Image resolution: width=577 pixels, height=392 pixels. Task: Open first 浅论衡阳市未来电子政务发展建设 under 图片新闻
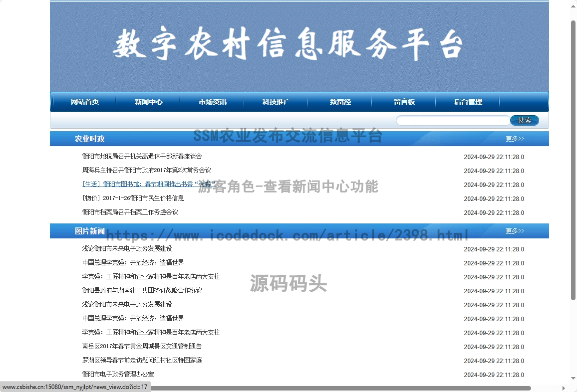[x=127, y=248]
